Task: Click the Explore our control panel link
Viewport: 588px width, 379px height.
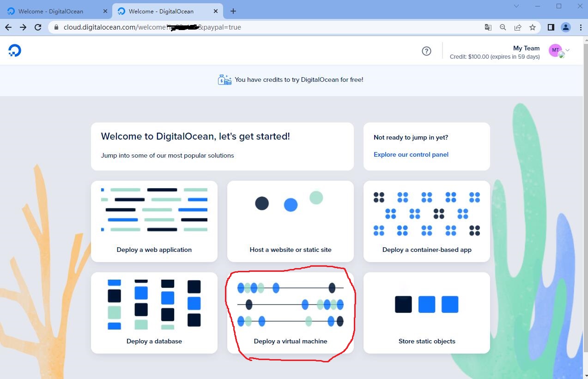Action: point(411,154)
